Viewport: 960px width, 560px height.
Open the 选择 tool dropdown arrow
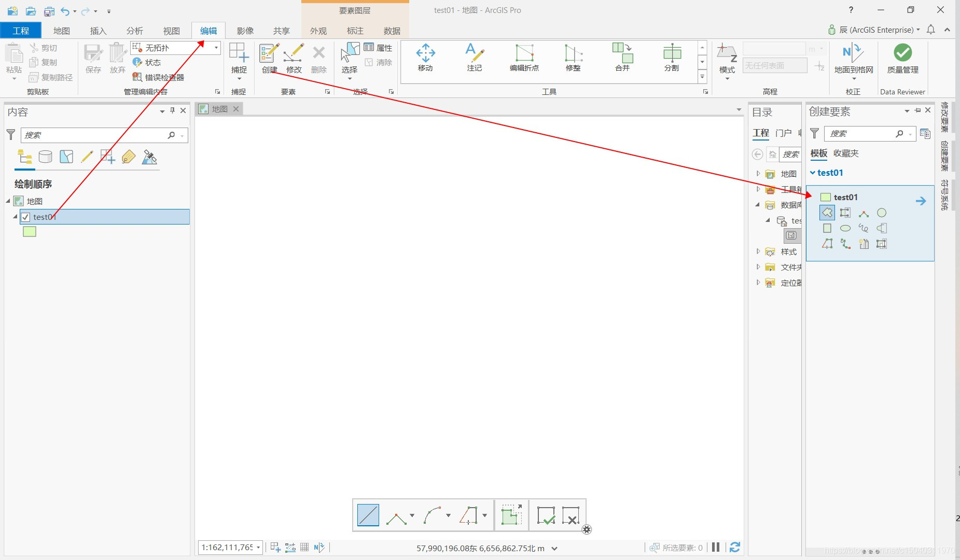[x=350, y=79]
